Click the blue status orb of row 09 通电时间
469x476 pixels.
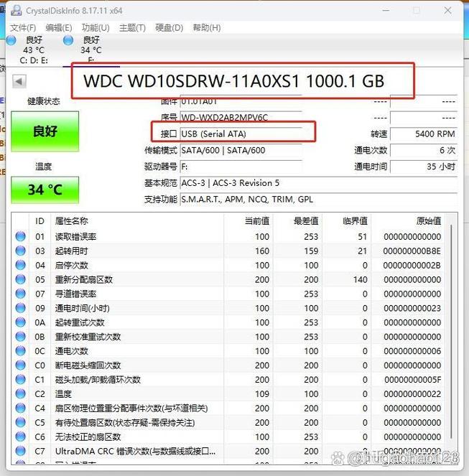point(20,307)
